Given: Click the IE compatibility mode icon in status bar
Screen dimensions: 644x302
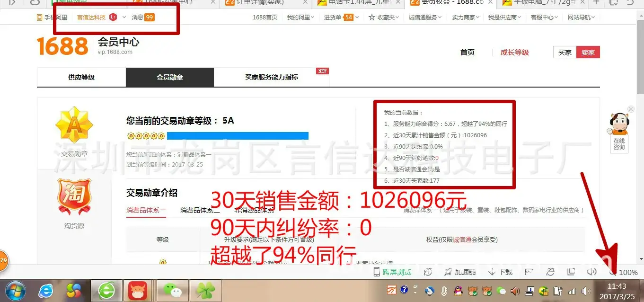Looking at the screenshot, I should click(550, 272).
